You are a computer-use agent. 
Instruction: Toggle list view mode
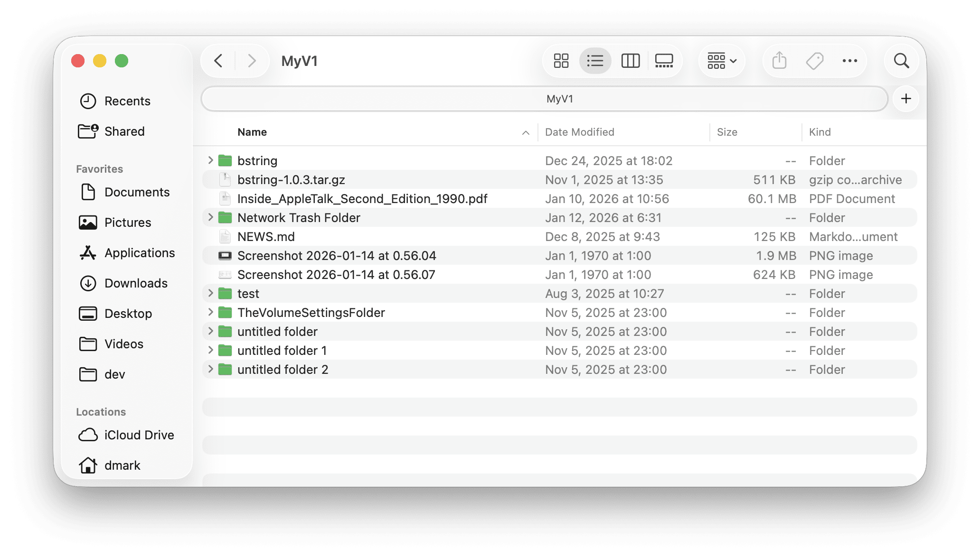point(595,61)
